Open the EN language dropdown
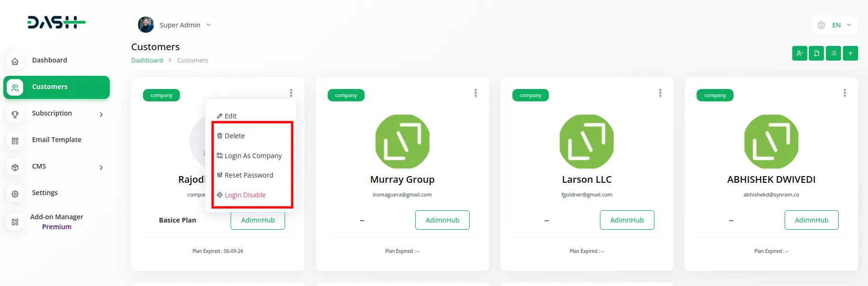Image resolution: width=868 pixels, height=286 pixels. (x=834, y=25)
